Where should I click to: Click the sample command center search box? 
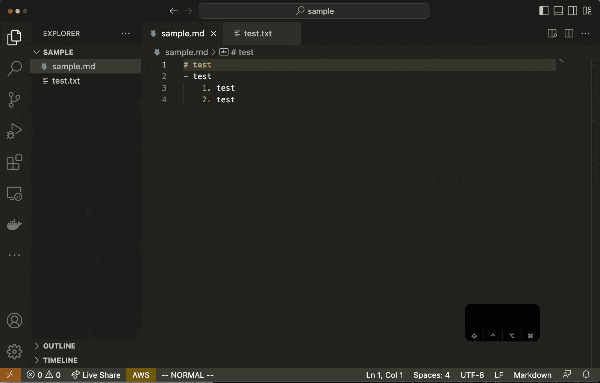click(x=314, y=11)
